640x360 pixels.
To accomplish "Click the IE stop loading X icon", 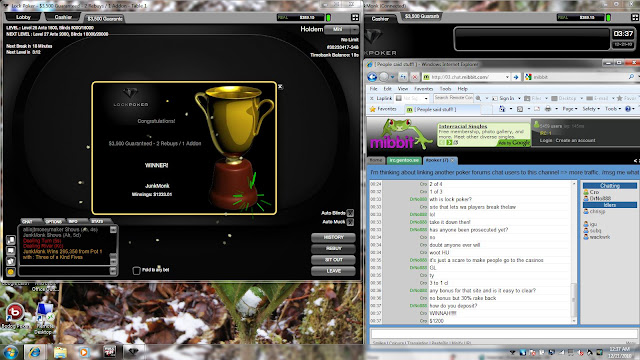I will pyautogui.click(x=415, y=77).
